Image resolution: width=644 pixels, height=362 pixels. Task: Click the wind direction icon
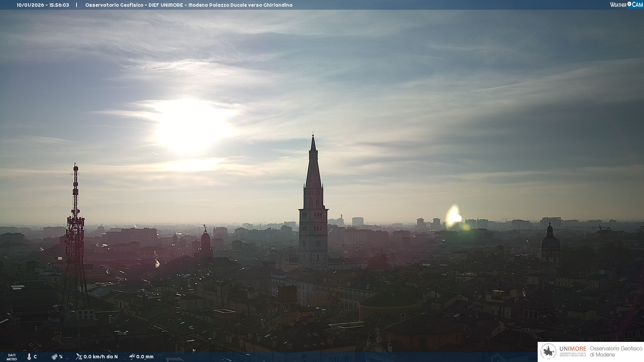tap(79, 357)
